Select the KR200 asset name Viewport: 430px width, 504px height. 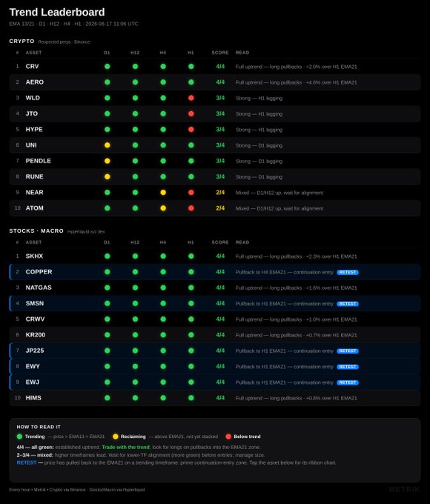(36, 334)
